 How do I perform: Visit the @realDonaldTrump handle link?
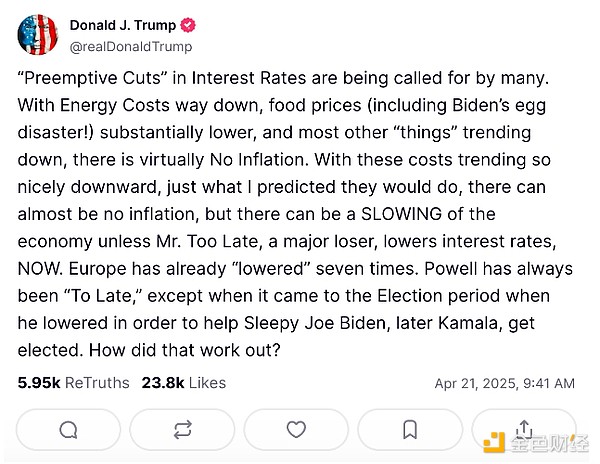[130, 46]
